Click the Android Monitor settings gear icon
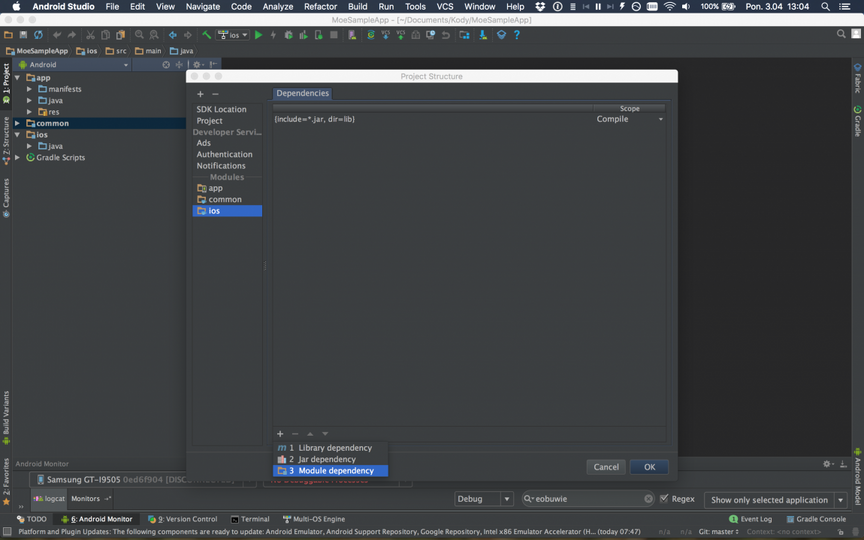The image size is (864, 540). (827, 464)
